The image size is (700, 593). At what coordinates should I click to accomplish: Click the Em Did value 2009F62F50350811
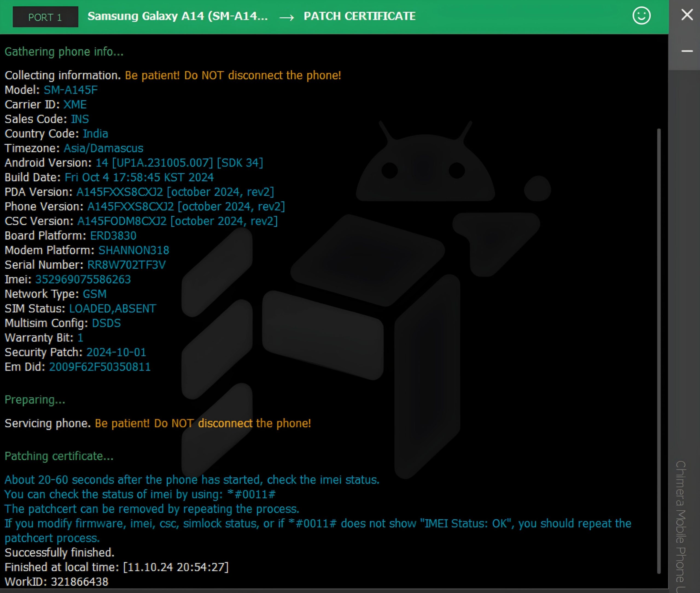[100, 367]
